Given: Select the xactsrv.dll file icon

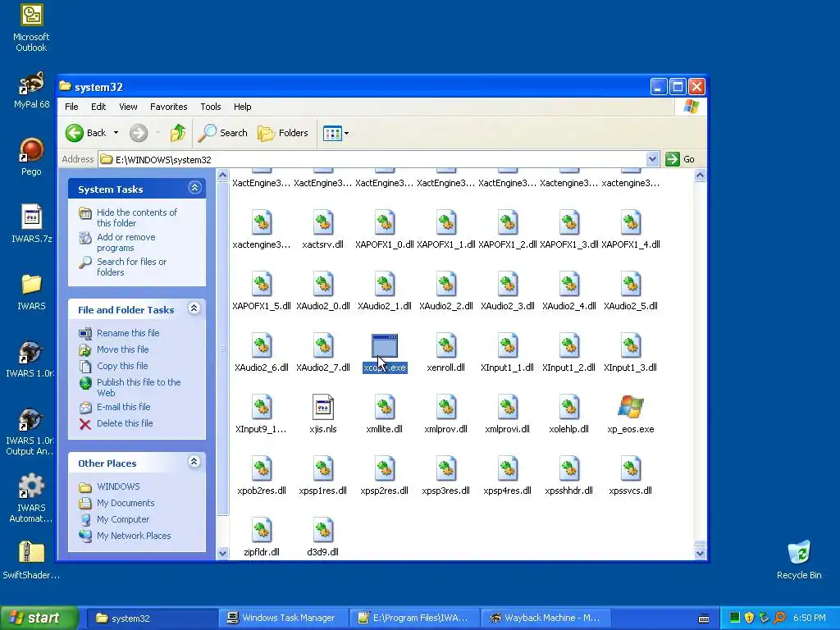Looking at the screenshot, I should [x=323, y=223].
